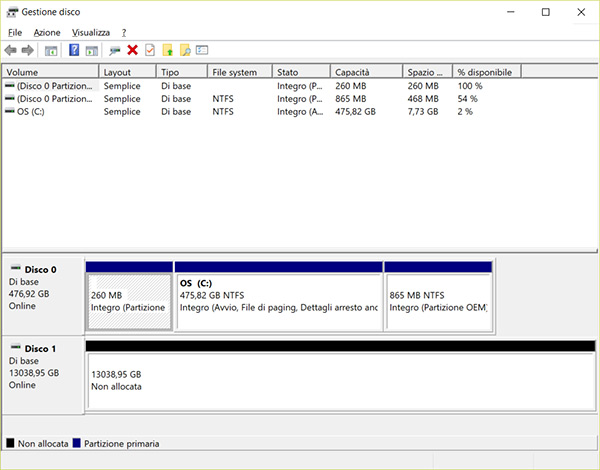Click the 475,82 GB capacity cell
The width and height of the screenshot is (600, 470).
(x=355, y=112)
